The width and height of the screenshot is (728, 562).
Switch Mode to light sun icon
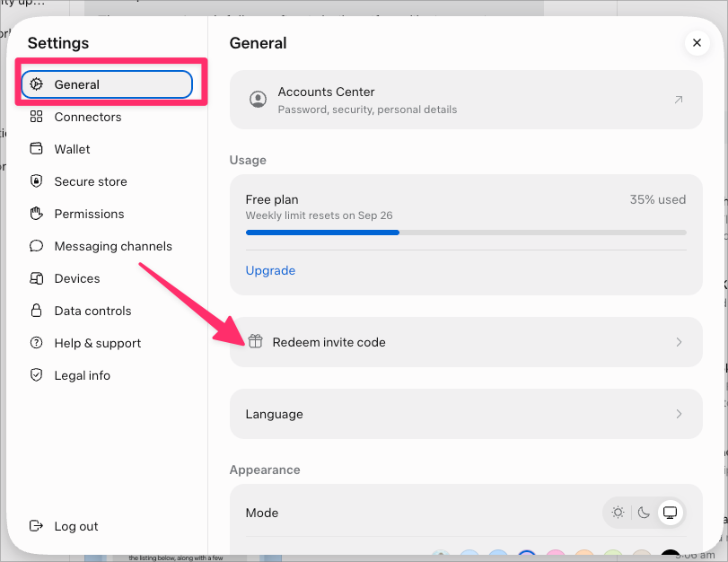(x=618, y=513)
